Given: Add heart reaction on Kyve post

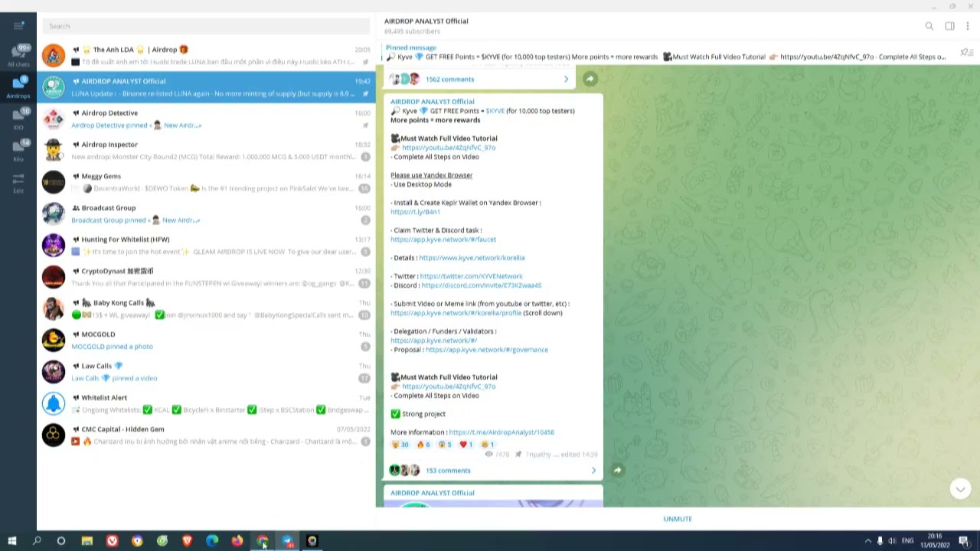Looking at the screenshot, I should point(465,445).
